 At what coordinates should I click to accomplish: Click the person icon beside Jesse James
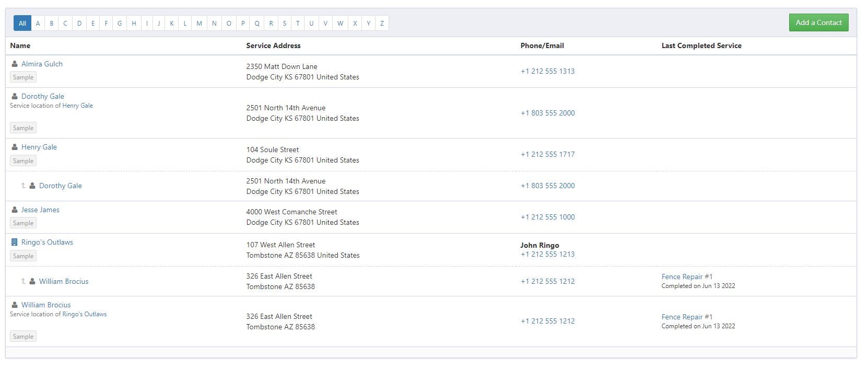tap(15, 210)
